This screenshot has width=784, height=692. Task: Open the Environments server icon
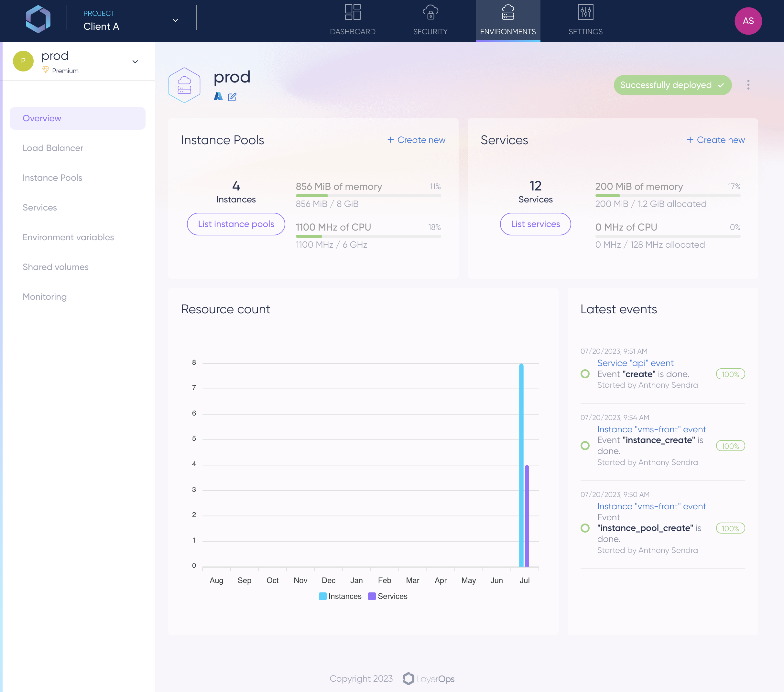point(508,12)
